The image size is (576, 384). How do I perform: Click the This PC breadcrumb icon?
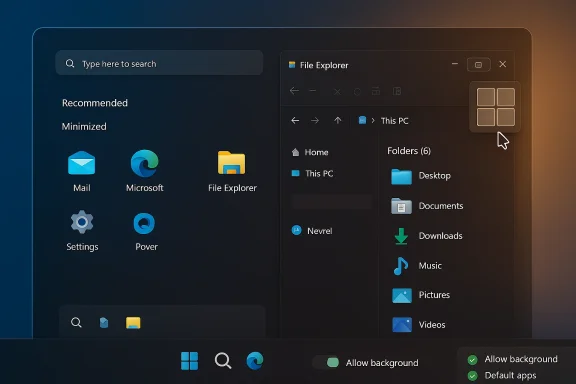point(362,120)
